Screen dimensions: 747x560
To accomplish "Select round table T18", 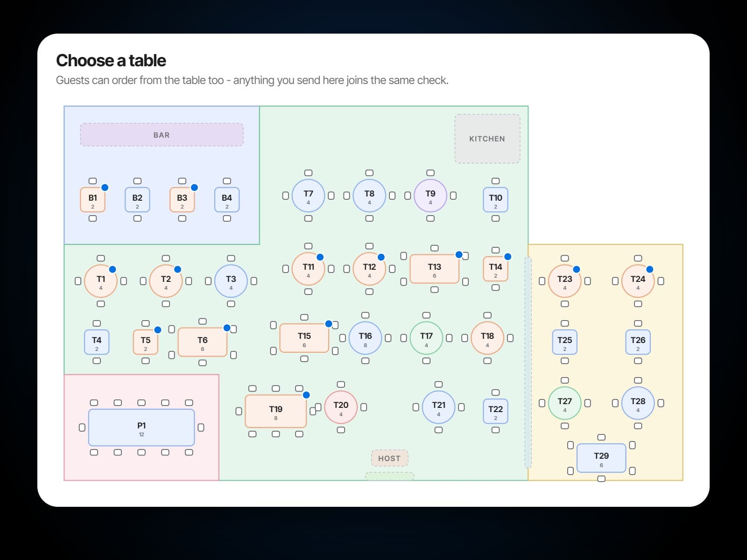I will [x=487, y=338].
